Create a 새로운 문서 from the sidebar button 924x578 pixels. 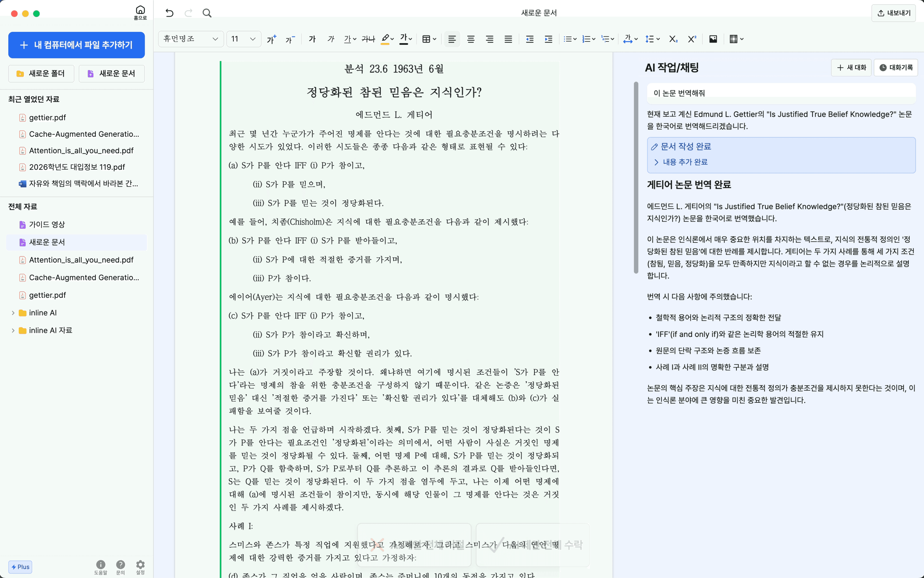(x=112, y=73)
